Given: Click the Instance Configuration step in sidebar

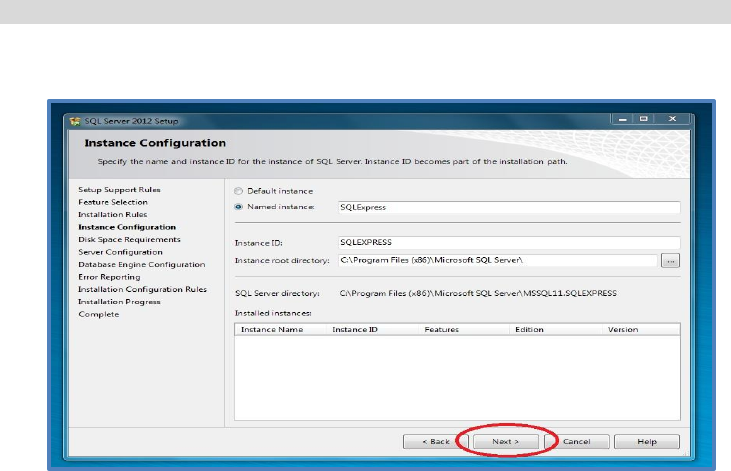Looking at the screenshot, I should (127, 227).
